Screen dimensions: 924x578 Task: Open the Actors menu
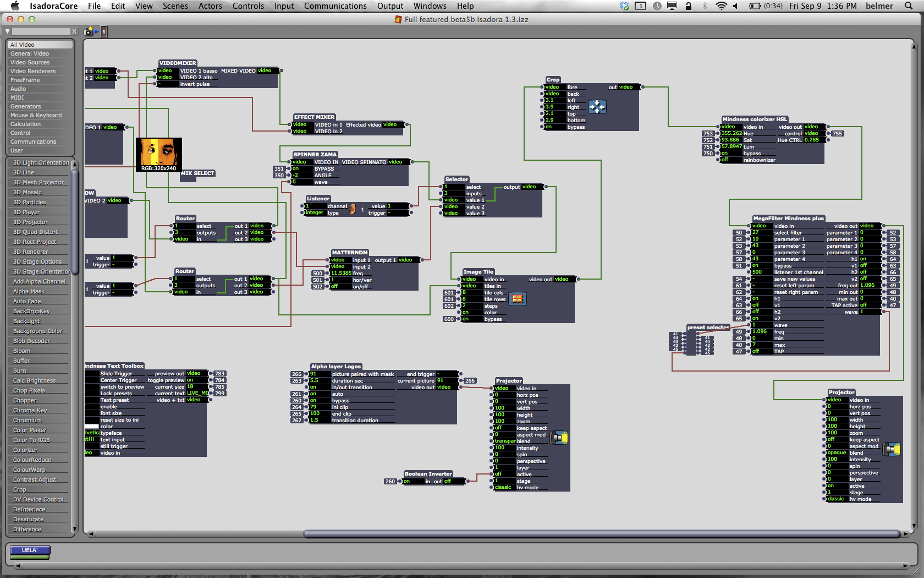coord(210,6)
